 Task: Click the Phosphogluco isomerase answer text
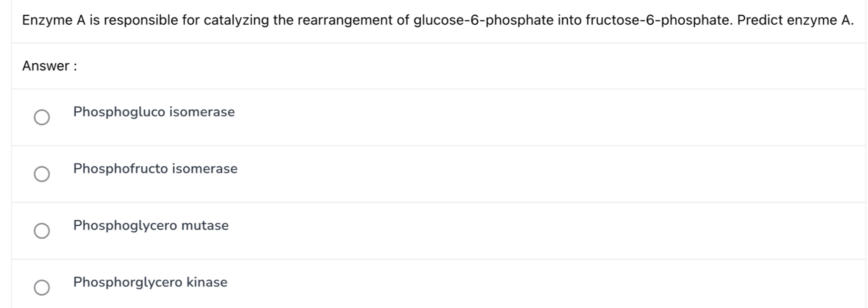[153, 112]
